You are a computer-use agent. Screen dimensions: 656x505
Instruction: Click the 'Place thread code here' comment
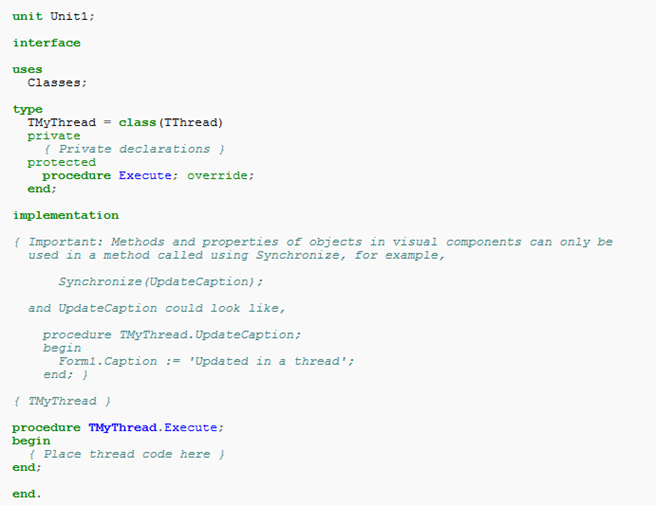pyautogui.click(x=127, y=454)
